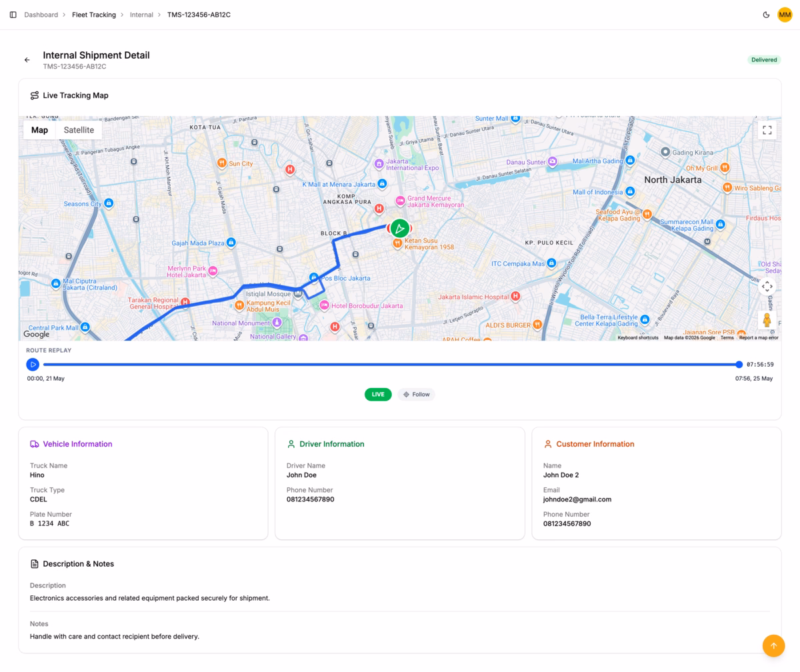Click the Gajah Mada Plaza shopping marker
The image size is (800, 672).
(x=231, y=243)
